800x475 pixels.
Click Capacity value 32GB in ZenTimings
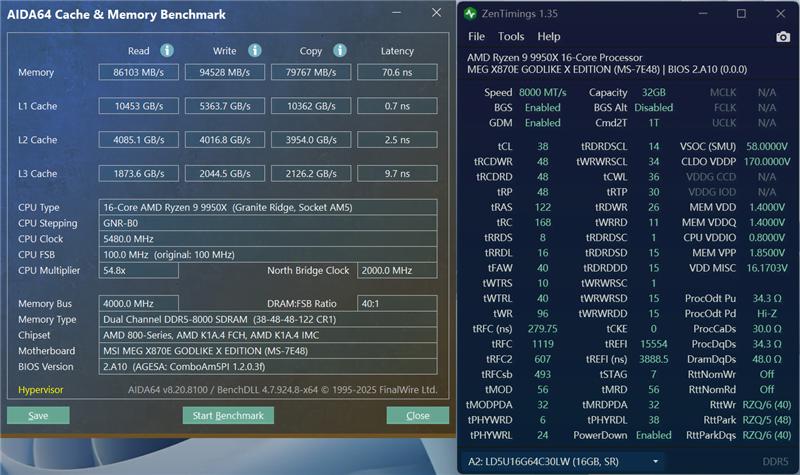pos(654,92)
